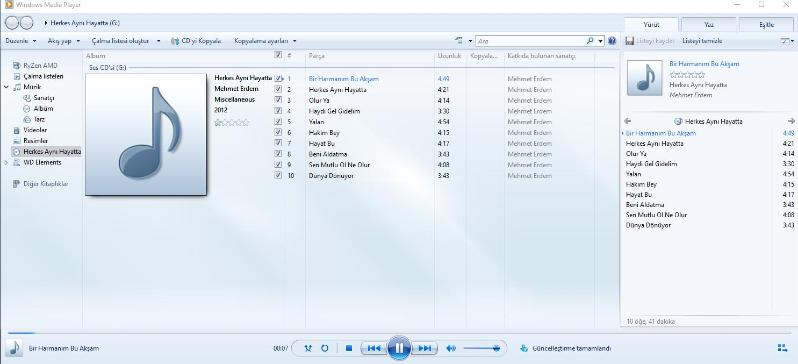This screenshot has height=364, width=798.
Task: Turn shuffle on in playback controls
Action: coord(307,348)
